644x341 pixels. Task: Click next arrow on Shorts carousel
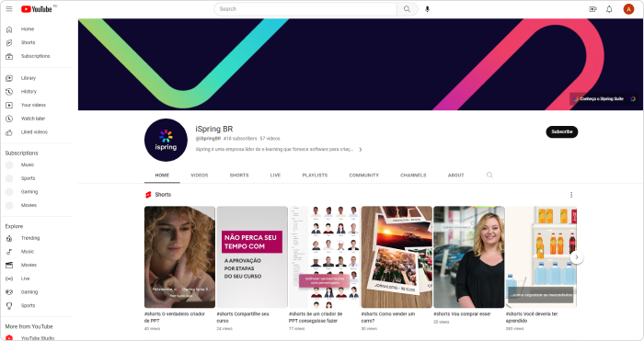pyautogui.click(x=577, y=257)
